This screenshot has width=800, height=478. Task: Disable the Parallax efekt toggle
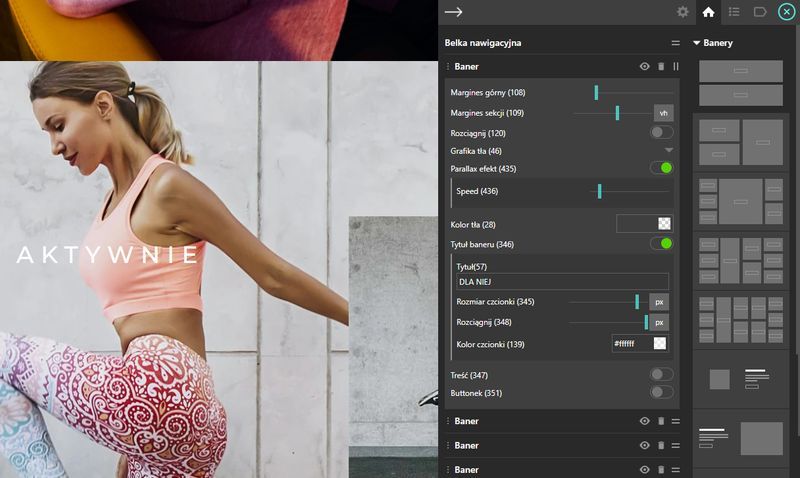(661, 168)
